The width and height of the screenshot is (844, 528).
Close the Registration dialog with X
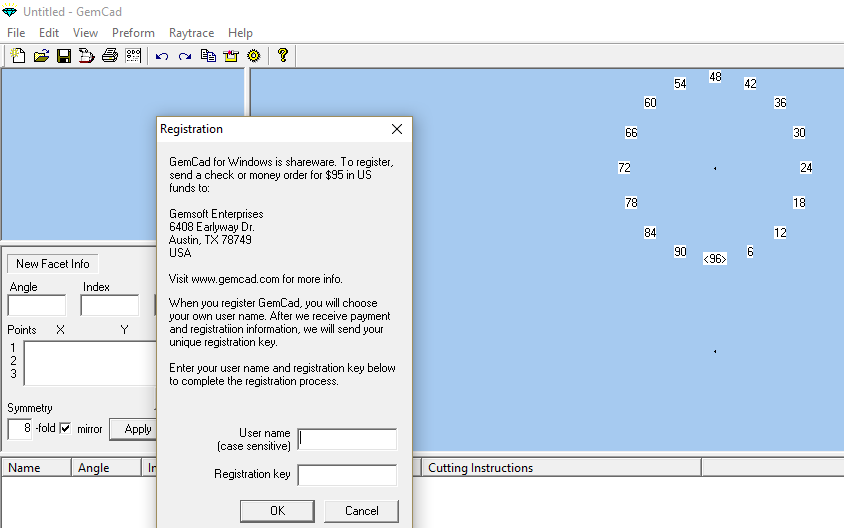tap(397, 129)
